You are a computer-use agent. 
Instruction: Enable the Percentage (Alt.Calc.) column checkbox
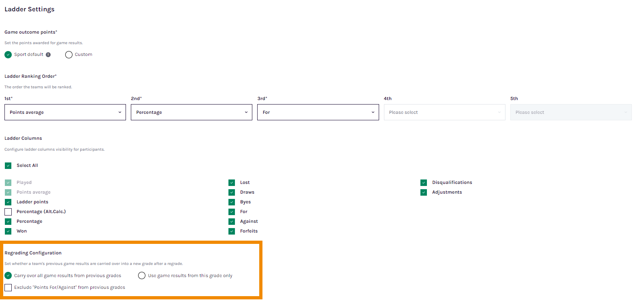click(x=8, y=212)
